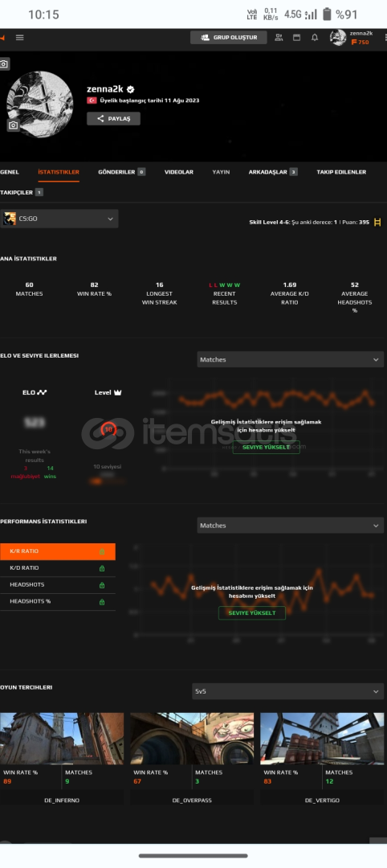The width and height of the screenshot is (387, 868).
Task: Click the yellow ladder icon beside Puan
Action: (377, 222)
